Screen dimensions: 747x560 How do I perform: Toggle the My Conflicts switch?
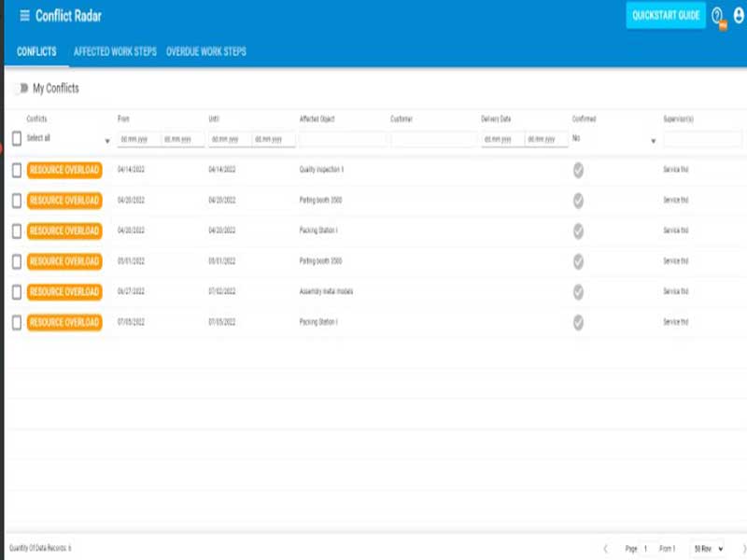[x=20, y=89]
